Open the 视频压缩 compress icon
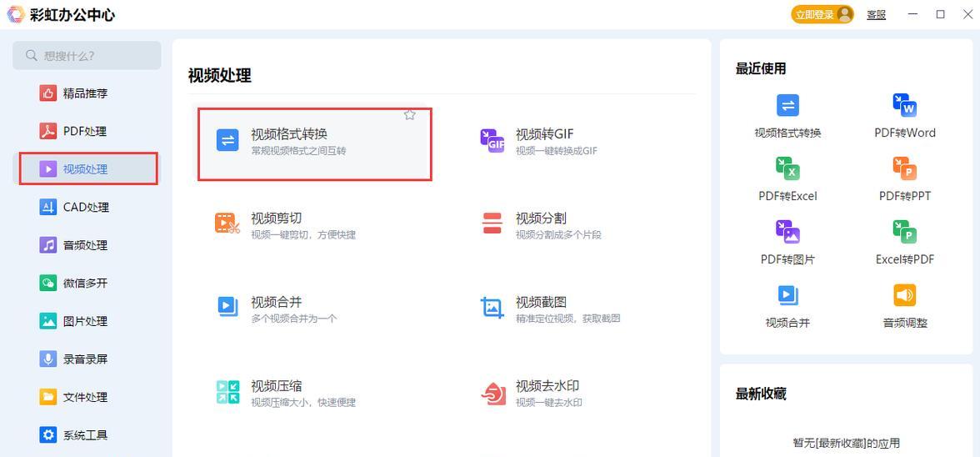 coord(228,391)
